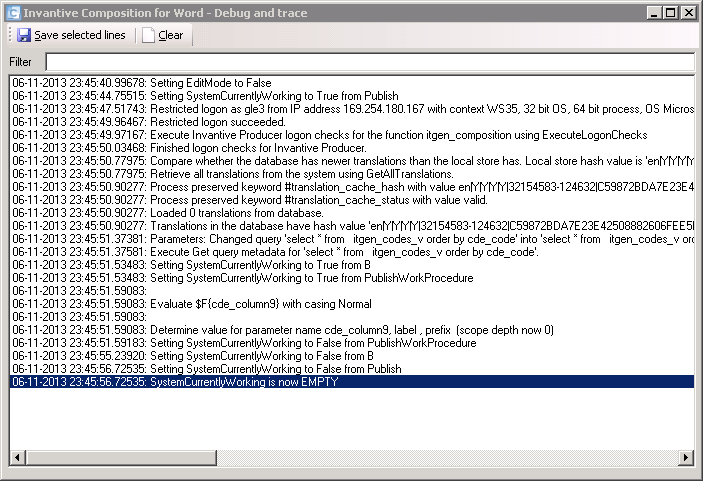Select the 'Evaluate $F{cde_column9}' log line
703x481 pixels.
(352, 304)
